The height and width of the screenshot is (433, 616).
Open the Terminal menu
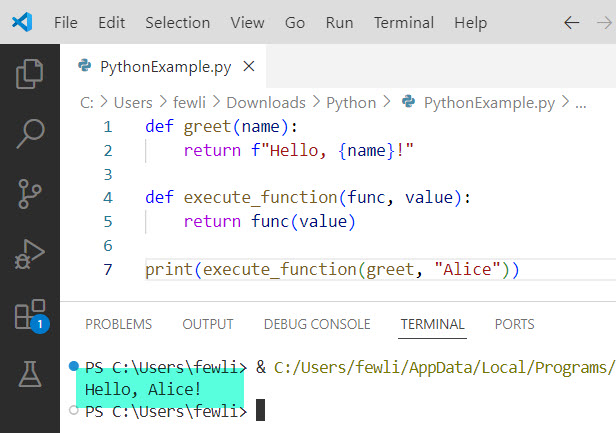pyautogui.click(x=403, y=23)
